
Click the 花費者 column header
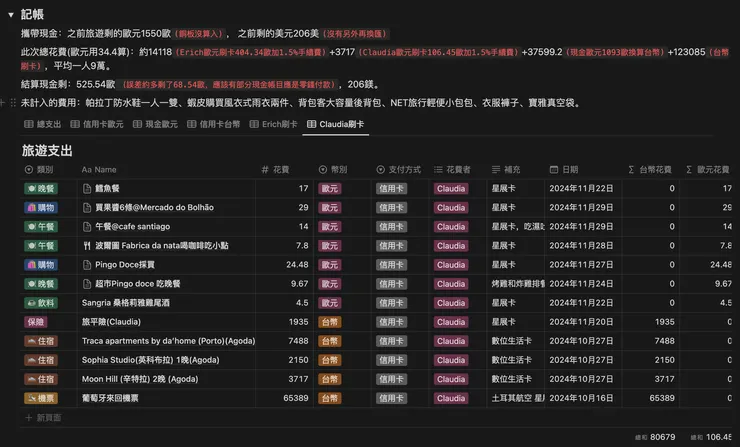[452, 169]
